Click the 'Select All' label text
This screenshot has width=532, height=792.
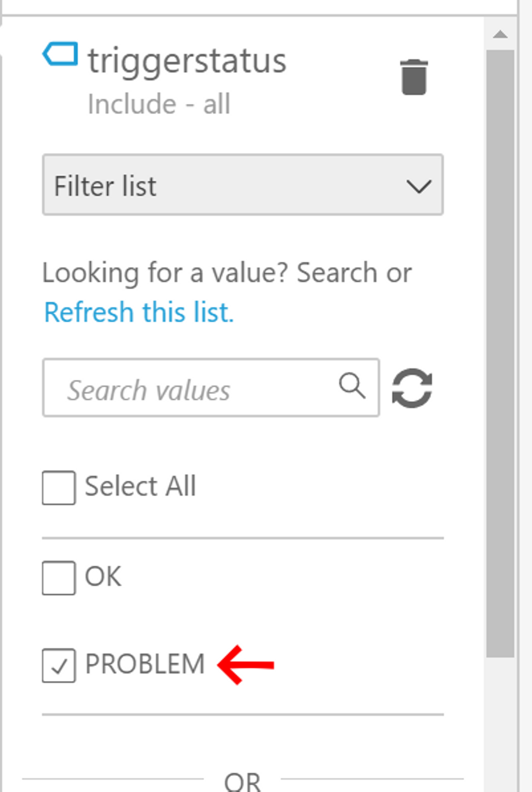[x=140, y=486]
